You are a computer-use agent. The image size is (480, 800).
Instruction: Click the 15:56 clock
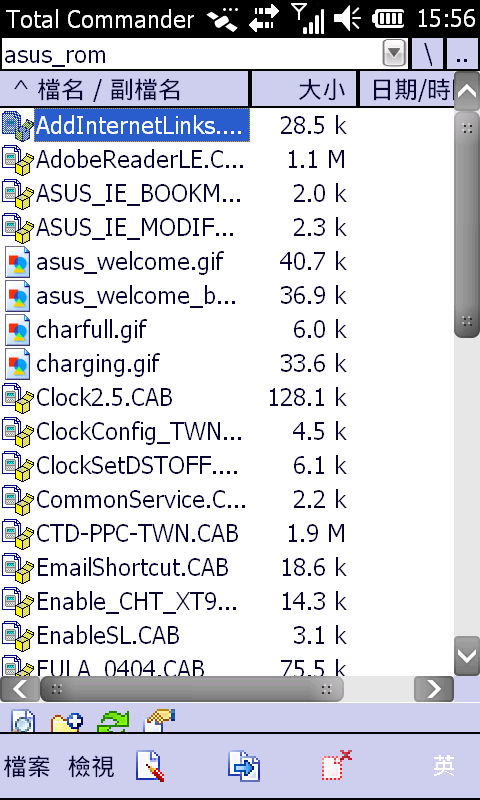(446, 19)
